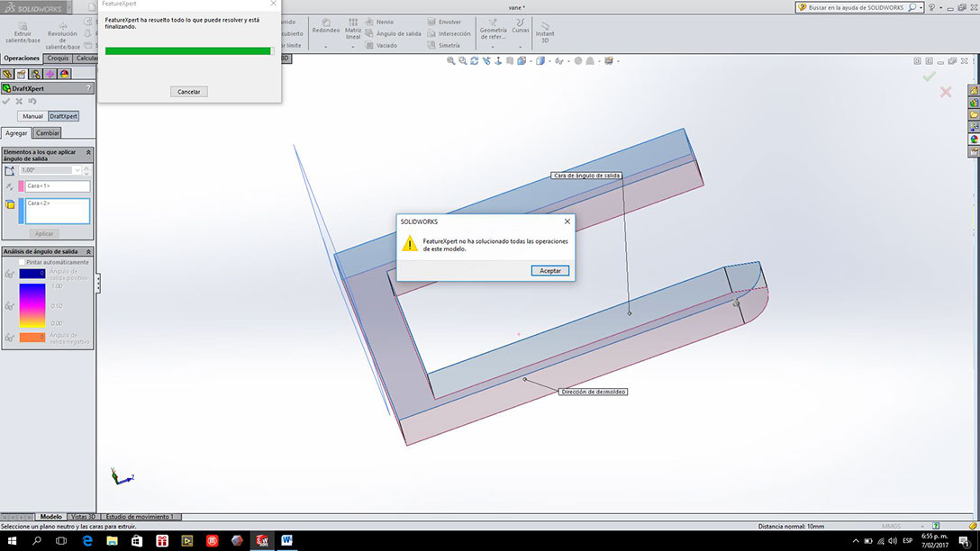
Task: Click the Matriz lineal tool
Action: tap(353, 29)
